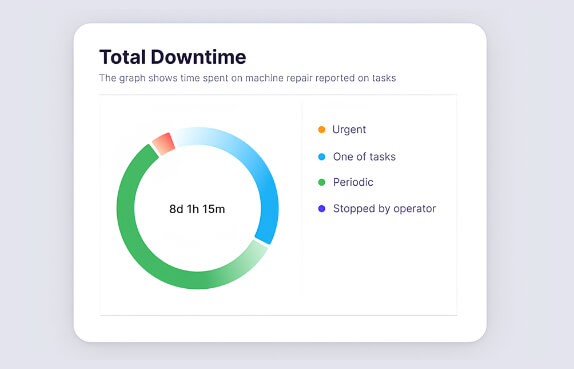Select the small red donut segment
This screenshot has height=369, width=574.
click(164, 144)
